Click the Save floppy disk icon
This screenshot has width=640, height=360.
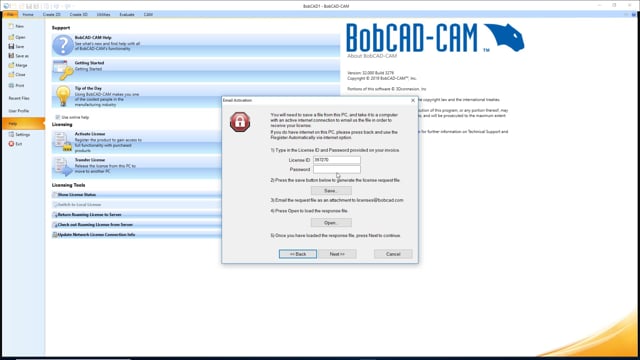click(11, 47)
